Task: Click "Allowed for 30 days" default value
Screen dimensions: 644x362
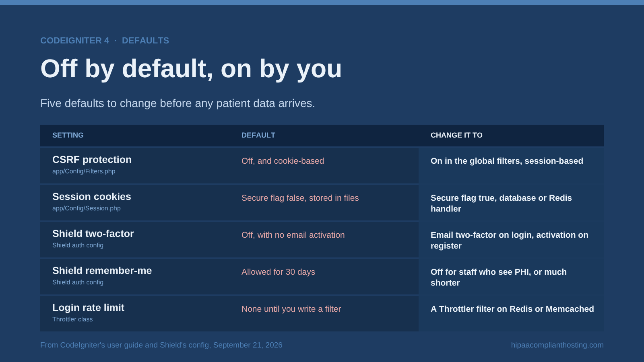Action: [278, 272]
